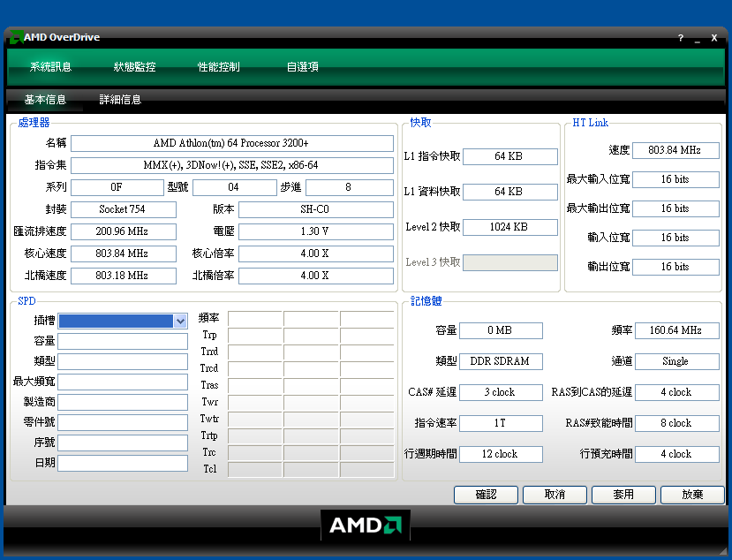Click the 行週期時間 12 clock field
This screenshot has width=732, height=560.
pyautogui.click(x=501, y=454)
